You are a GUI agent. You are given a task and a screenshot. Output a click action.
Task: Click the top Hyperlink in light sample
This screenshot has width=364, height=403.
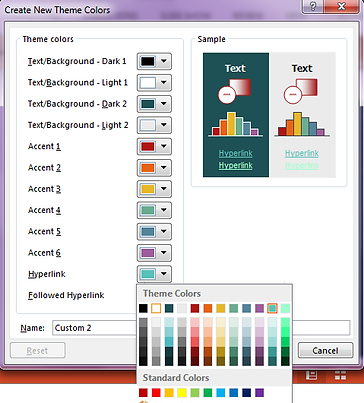[x=302, y=153]
